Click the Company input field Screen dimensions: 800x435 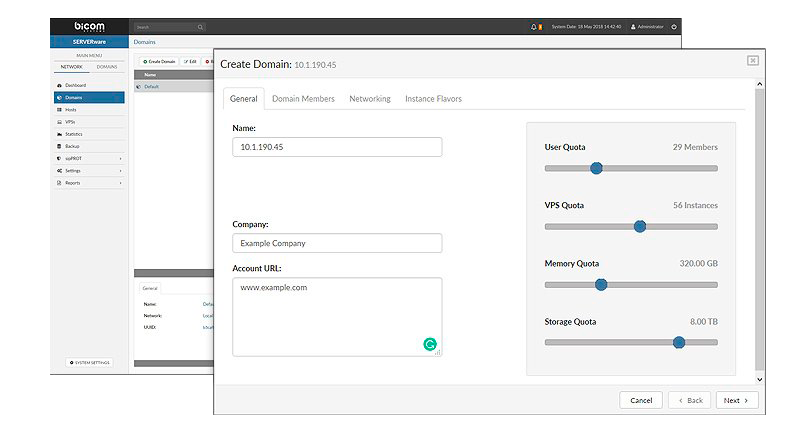point(337,243)
